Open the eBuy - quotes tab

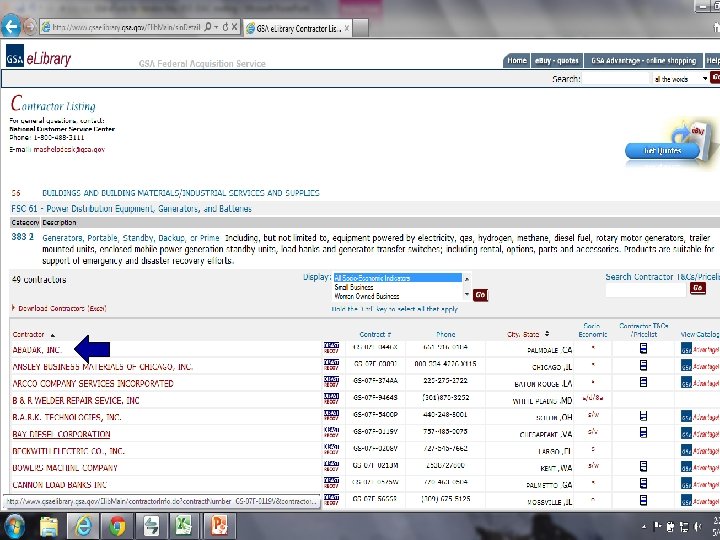click(x=557, y=61)
